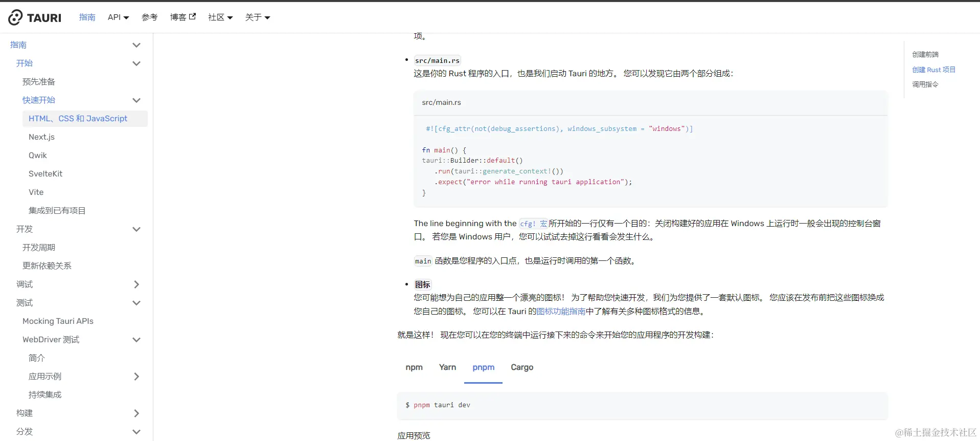Select HTML、CSS 和 JavaScript sidebar item
980x441 pixels.
(x=85, y=119)
